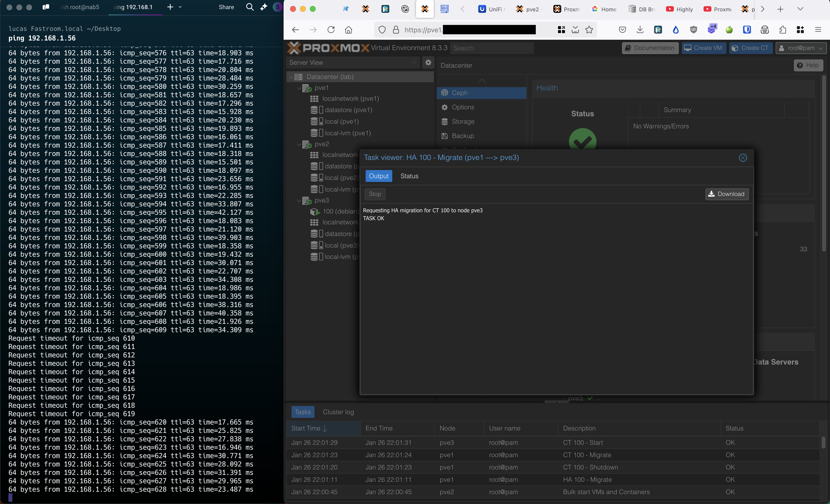The width and height of the screenshot is (830, 504).
Task: Click the QR code icon in address bar
Action: coord(561,30)
